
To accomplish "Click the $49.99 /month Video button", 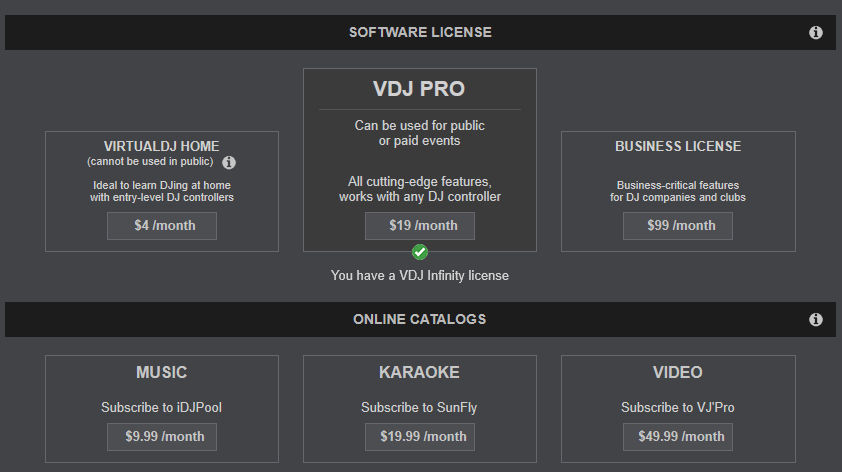I will point(677,437).
